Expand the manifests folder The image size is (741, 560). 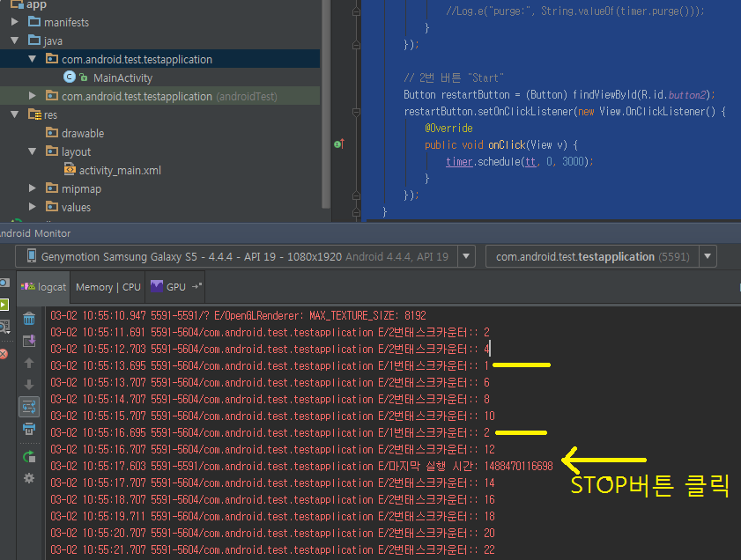click(15, 22)
